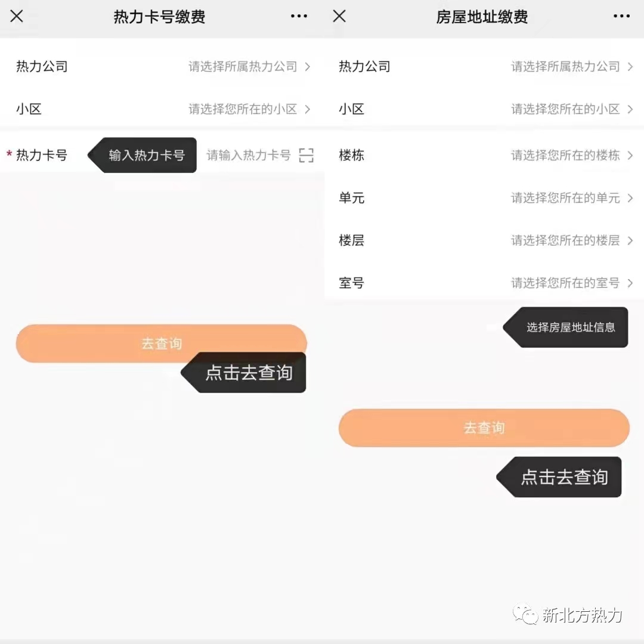
Task: Open more options menu on 热力卡号缴费 page
Action: coord(299,16)
